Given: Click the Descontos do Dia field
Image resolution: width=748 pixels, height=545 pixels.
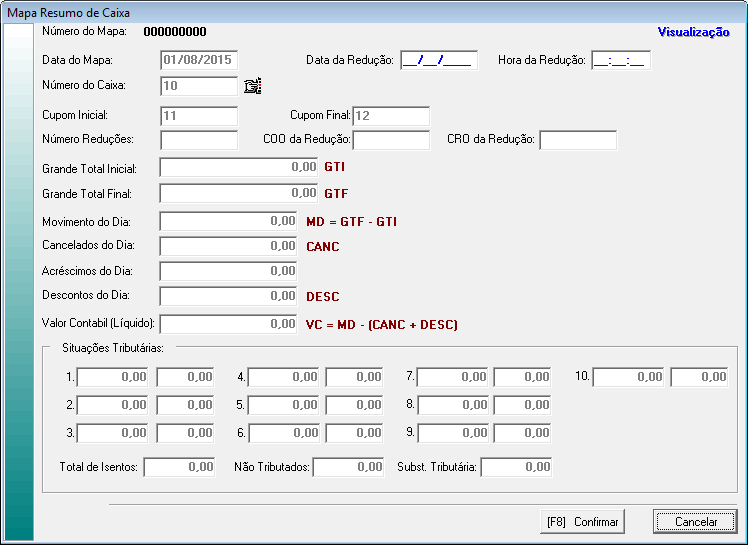Looking at the screenshot, I should click(x=228, y=296).
